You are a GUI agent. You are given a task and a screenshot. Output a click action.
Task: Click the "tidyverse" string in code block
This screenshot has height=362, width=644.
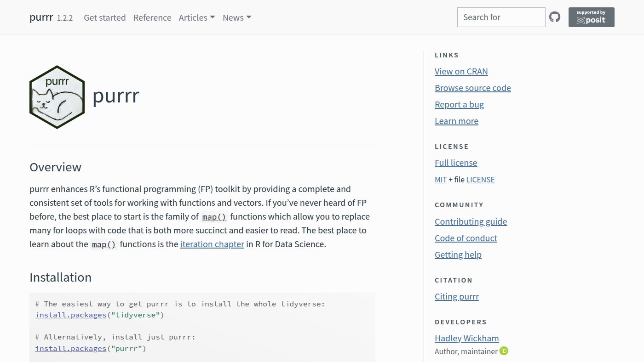[135, 315]
